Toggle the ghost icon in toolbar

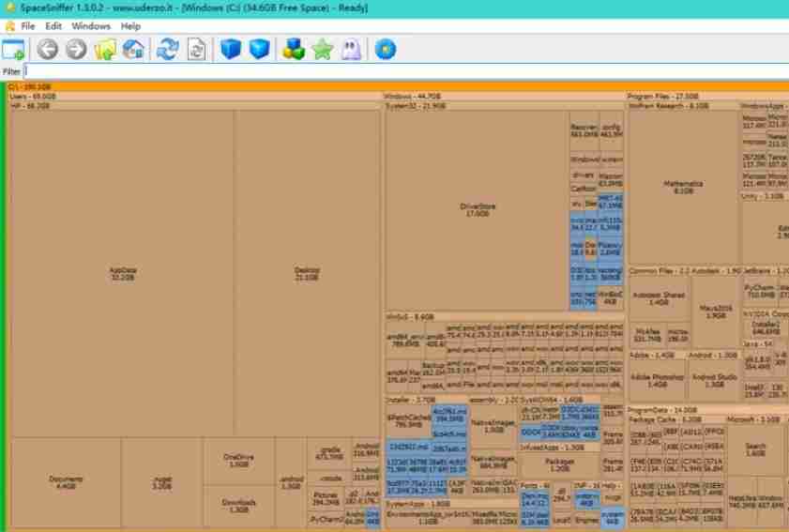(x=351, y=50)
